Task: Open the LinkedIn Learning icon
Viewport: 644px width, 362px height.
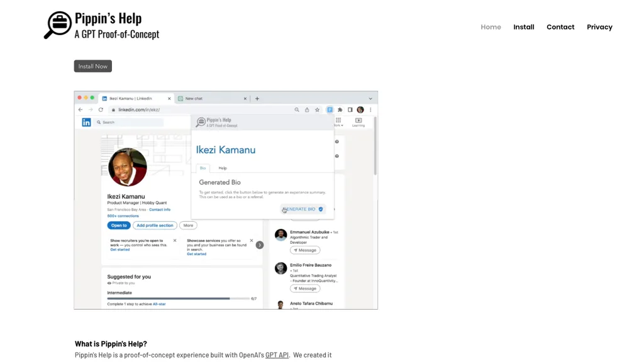Action: [358, 122]
